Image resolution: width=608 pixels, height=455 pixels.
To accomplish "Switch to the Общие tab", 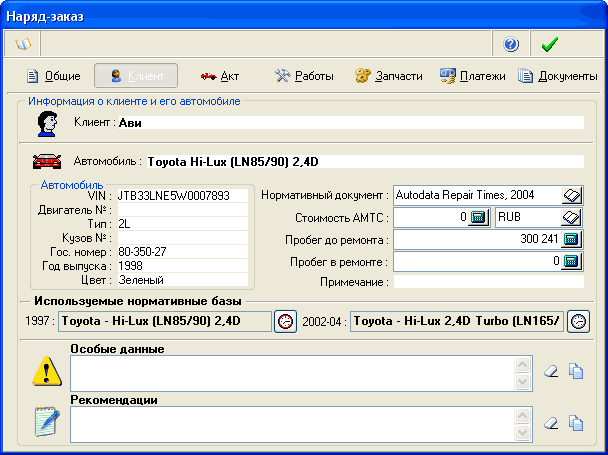I will 54,76.
